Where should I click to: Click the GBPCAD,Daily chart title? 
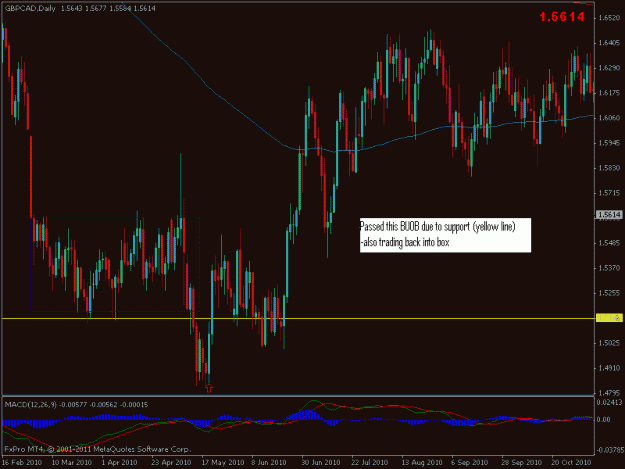(30, 8)
